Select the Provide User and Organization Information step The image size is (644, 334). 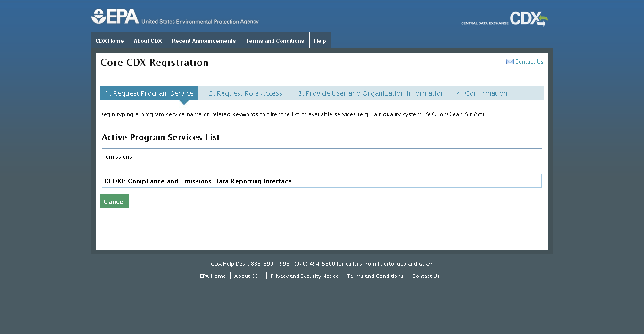[x=371, y=93]
